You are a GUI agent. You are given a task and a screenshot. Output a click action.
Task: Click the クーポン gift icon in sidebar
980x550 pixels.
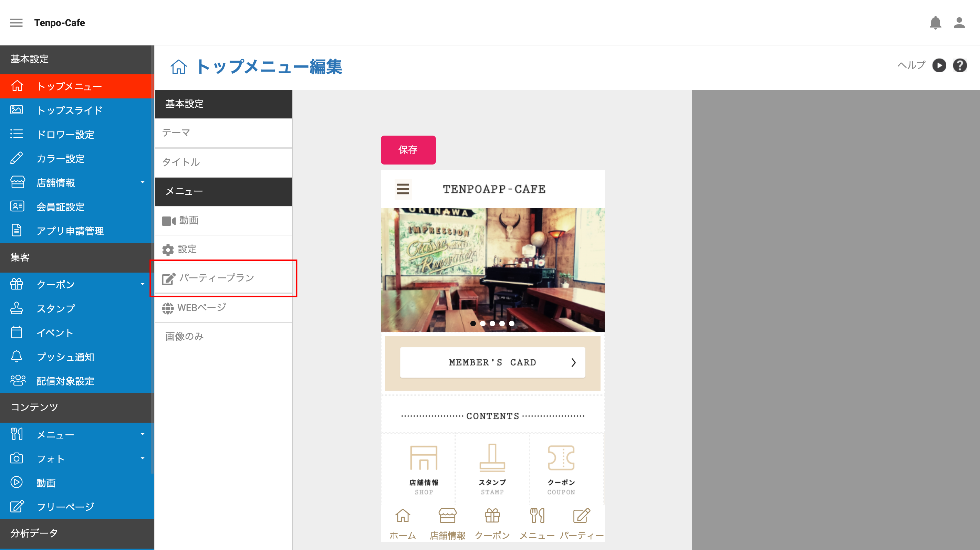pyautogui.click(x=17, y=284)
